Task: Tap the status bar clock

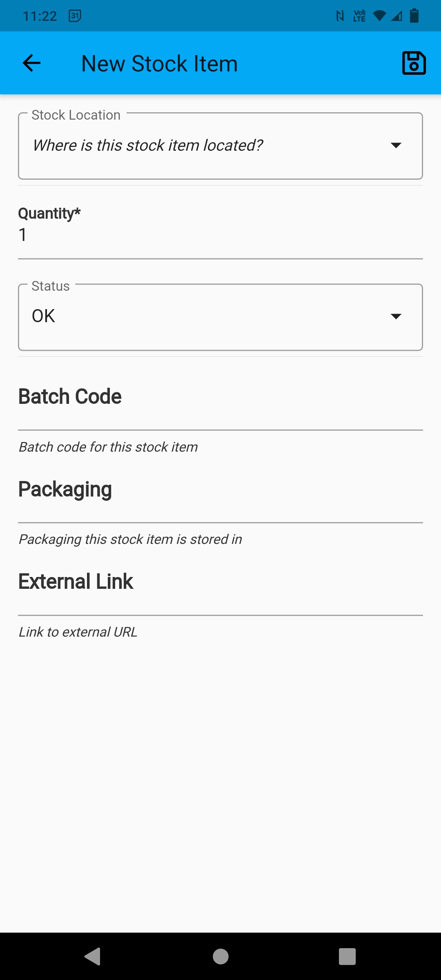Action: click(40, 16)
